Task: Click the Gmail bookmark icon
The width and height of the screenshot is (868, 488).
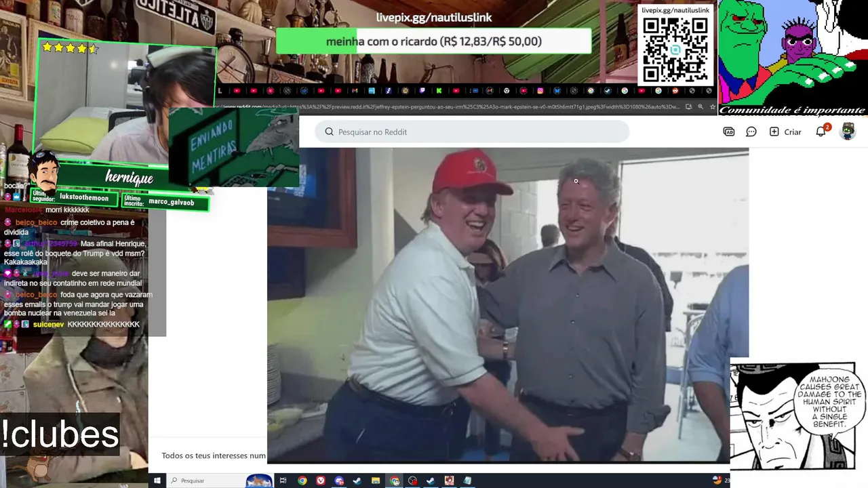Action: coord(354,91)
